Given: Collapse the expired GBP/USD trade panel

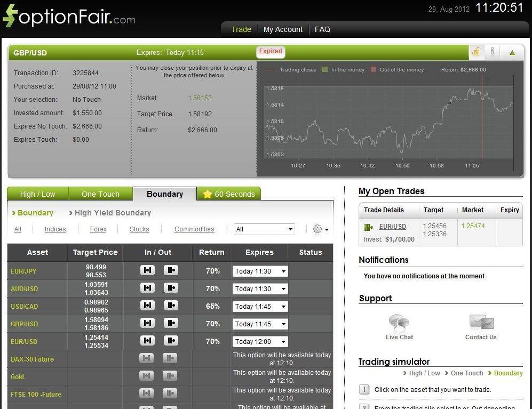Looking at the screenshot, I should click(x=511, y=52).
